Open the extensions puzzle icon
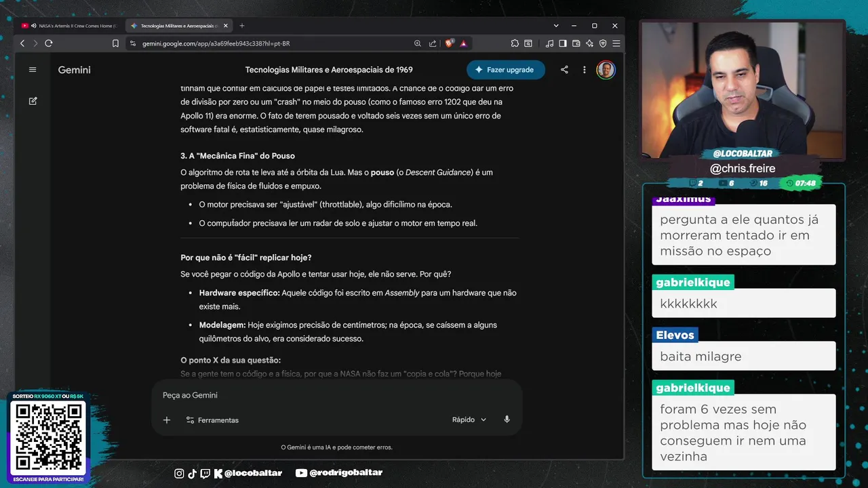The height and width of the screenshot is (488, 868). pyautogui.click(x=515, y=43)
